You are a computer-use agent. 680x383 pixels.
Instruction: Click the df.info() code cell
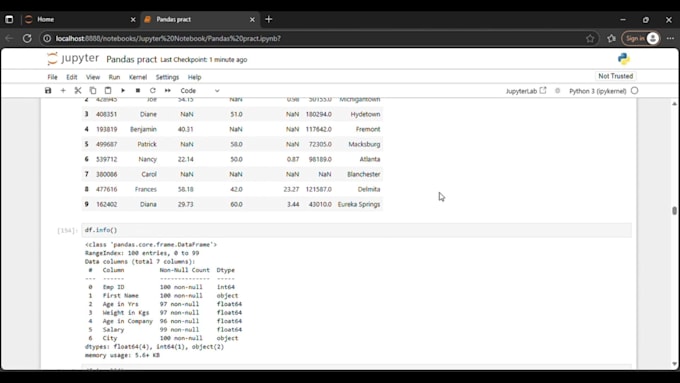point(356,230)
